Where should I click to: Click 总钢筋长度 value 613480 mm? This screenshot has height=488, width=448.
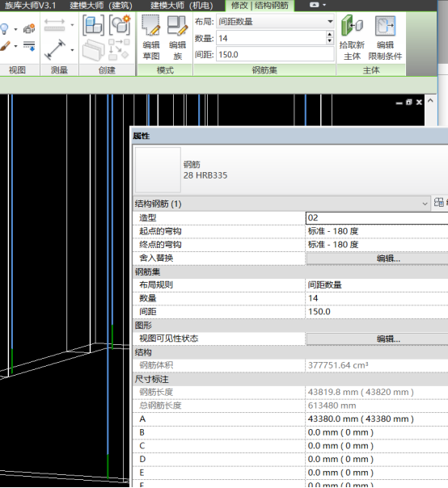coord(377,406)
